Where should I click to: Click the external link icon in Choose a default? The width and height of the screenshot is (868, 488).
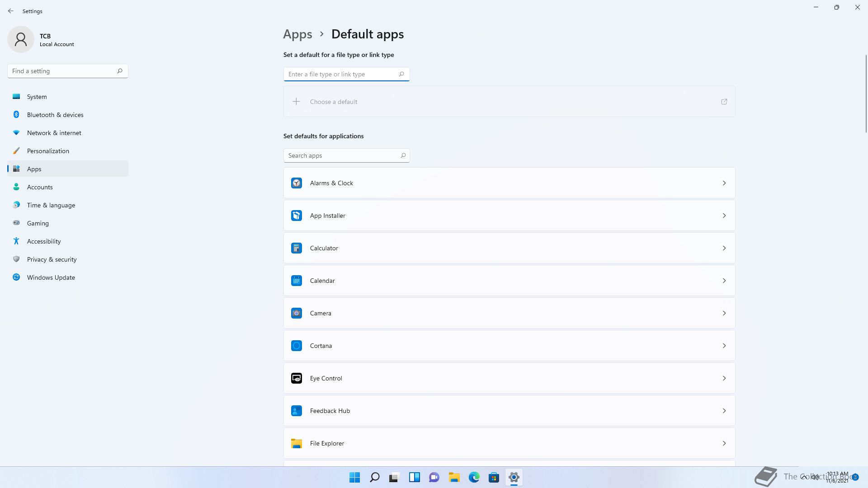coord(724,102)
